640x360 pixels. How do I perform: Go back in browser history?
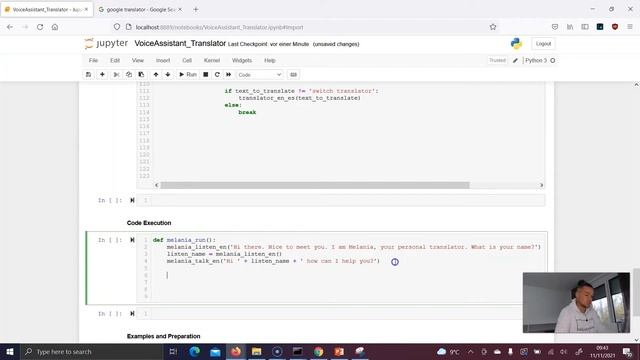[x=10, y=27]
